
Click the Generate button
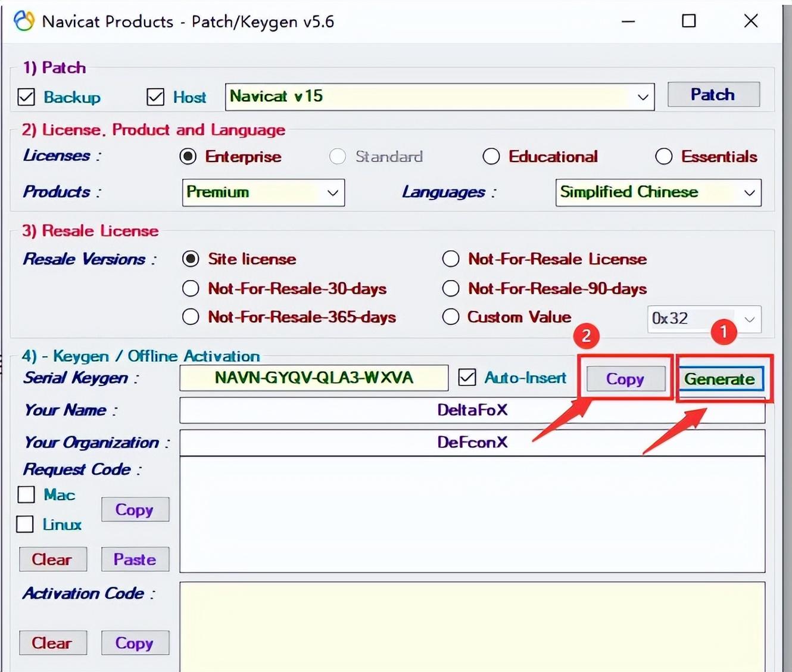click(720, 379)
